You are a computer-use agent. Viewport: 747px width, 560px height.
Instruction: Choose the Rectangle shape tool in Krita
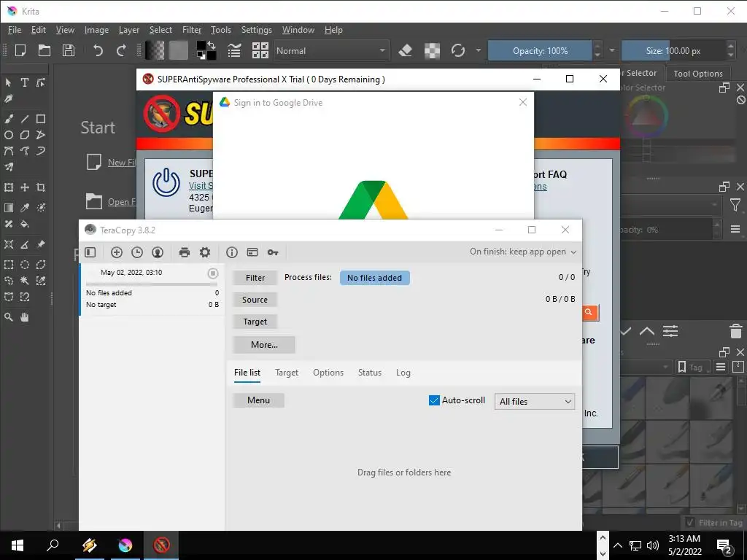(41, 119)
